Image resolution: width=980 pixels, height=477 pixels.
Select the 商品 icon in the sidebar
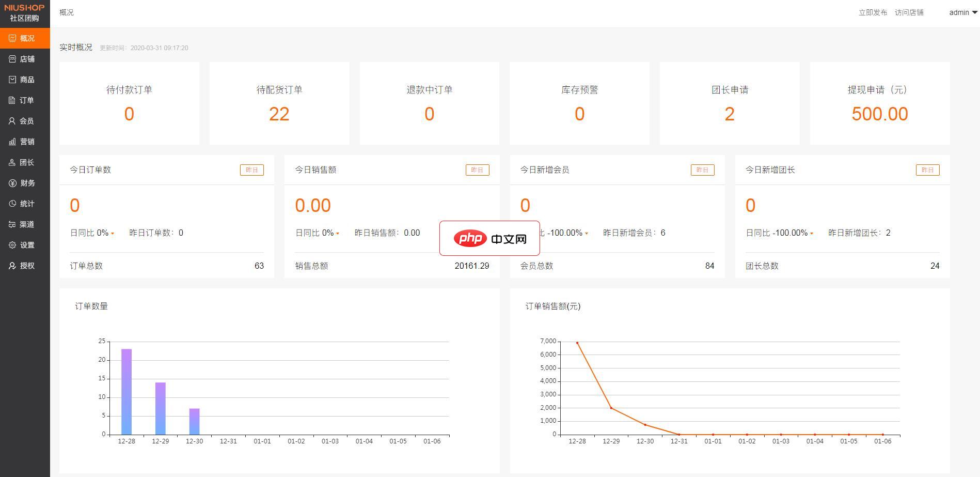click(x=24, y=80)
